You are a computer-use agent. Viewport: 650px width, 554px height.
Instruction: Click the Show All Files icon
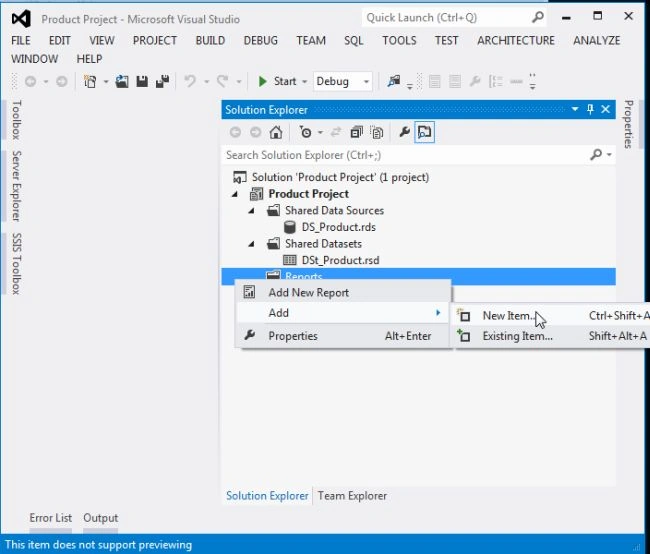[x=377, y=132]
